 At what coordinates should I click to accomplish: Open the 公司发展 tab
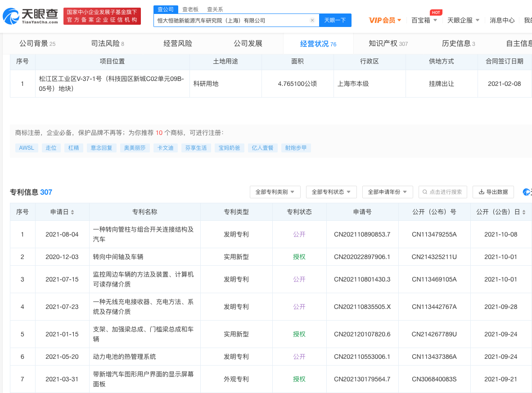(248, 44)
